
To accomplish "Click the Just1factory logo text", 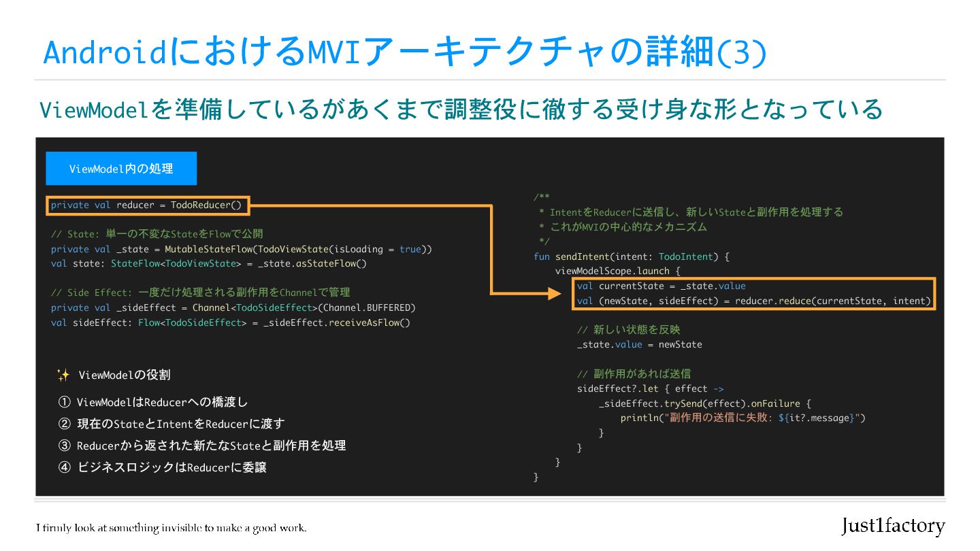I will (893, 526).
